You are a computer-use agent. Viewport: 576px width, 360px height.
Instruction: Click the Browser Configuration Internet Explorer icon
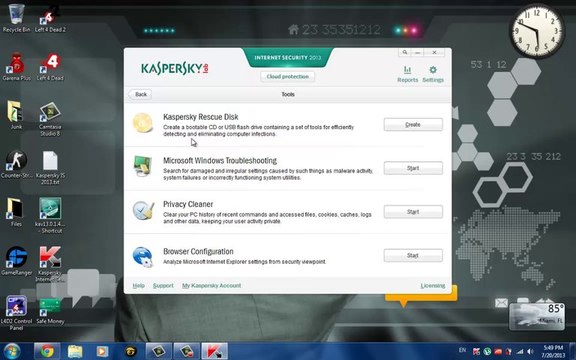[x=143, y=257]
